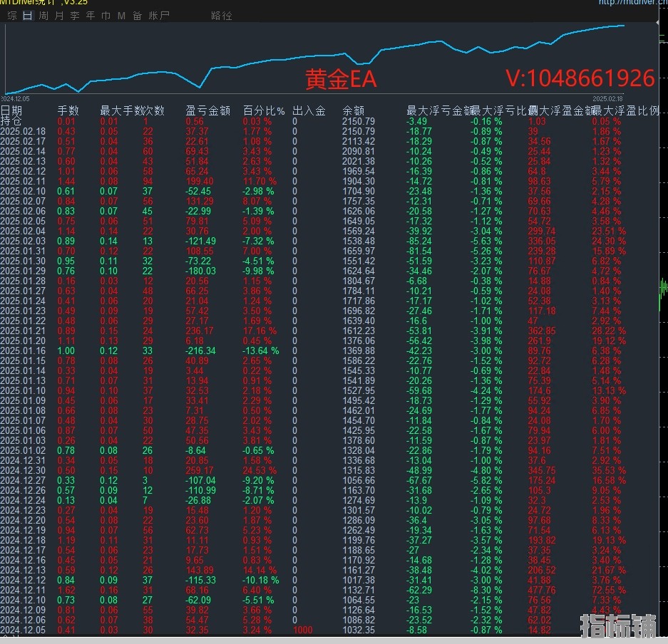This screenshot has width=668, height=644.
Task: Click the M tab
Action: point(120,16)
